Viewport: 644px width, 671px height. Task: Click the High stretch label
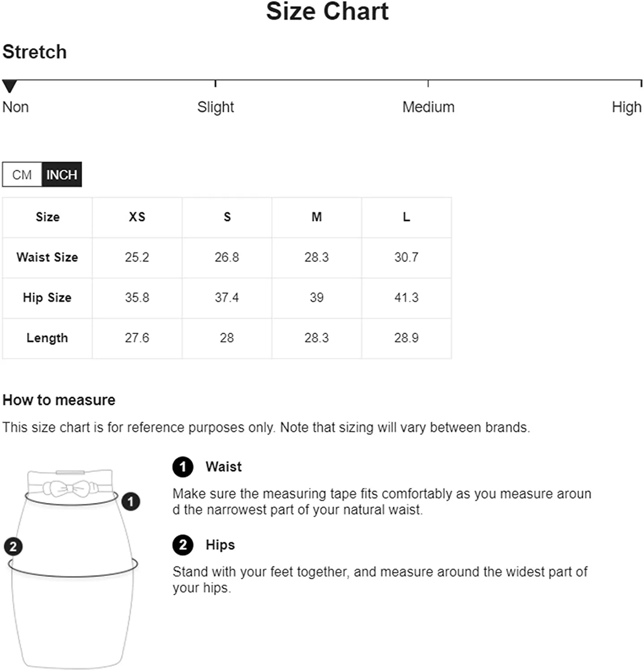click(x=627, y=107)
